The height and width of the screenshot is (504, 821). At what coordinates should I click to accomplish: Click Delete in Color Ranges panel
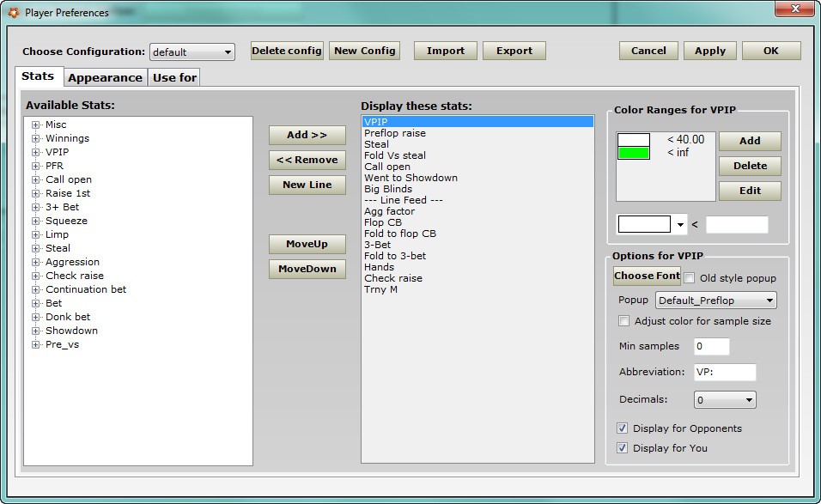pyautogui.click(x=750, y=166)
